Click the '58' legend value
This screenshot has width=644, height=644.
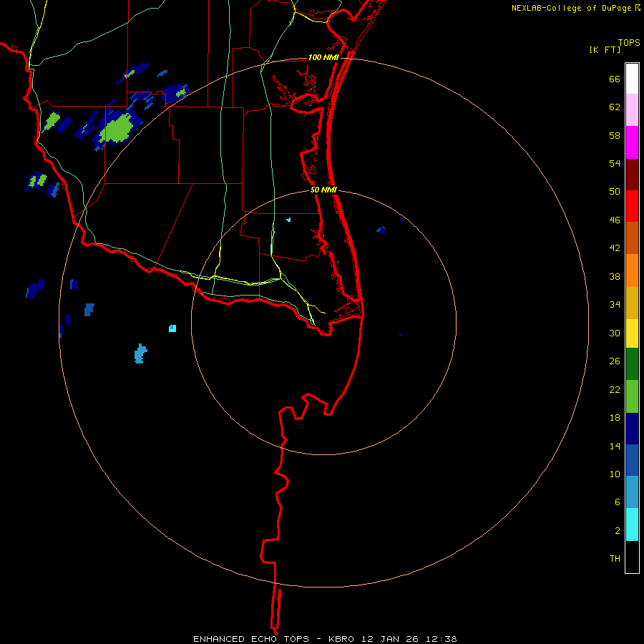point(615,135)
